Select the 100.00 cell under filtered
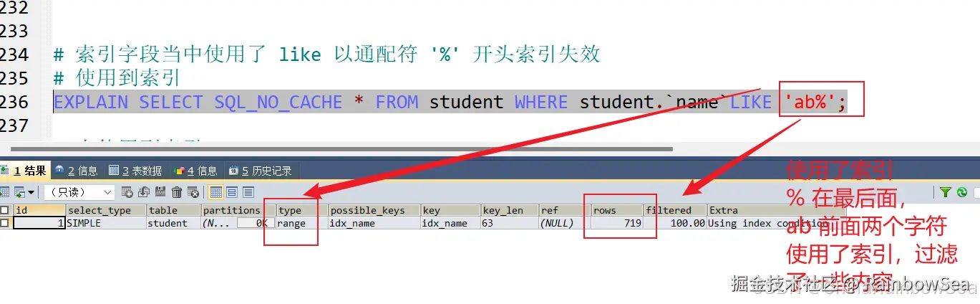980x304 pixels. (x=674, y=223)
